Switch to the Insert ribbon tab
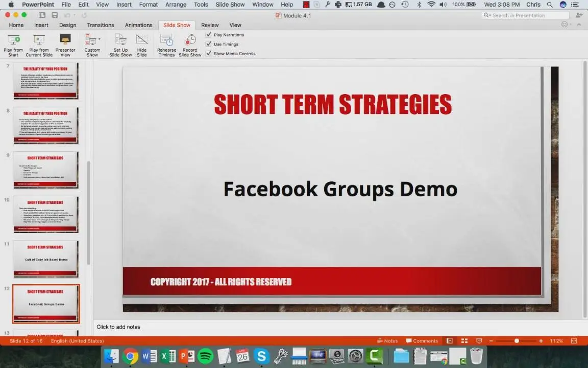588x368 pixels. click(x=41, y=25)
